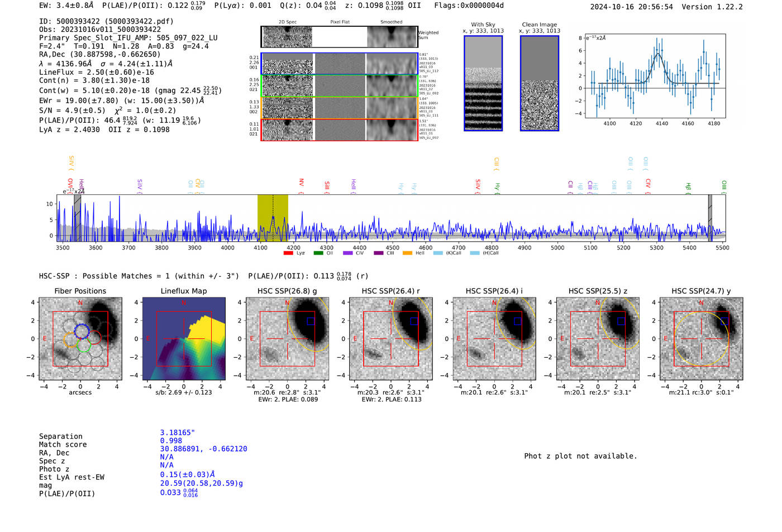Click the Cont(n) = 3.80(±1.30)e-18 text
The image size is (782, 532).
tap(94, 80)
